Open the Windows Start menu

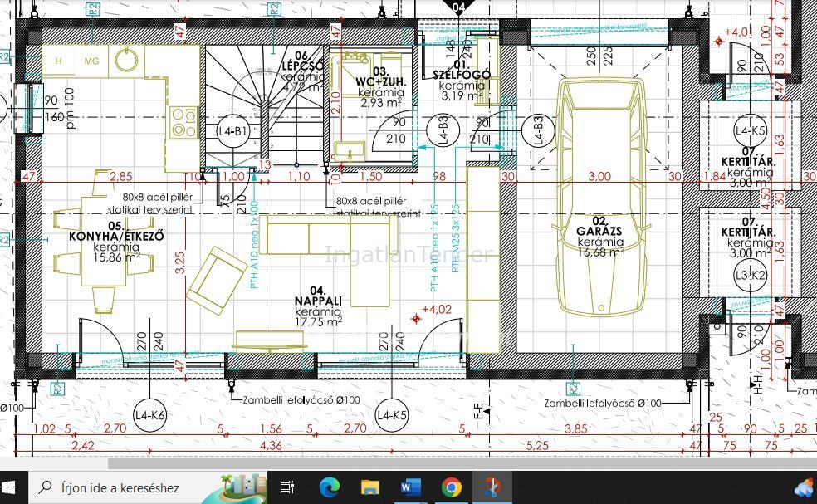coord(12,487)
